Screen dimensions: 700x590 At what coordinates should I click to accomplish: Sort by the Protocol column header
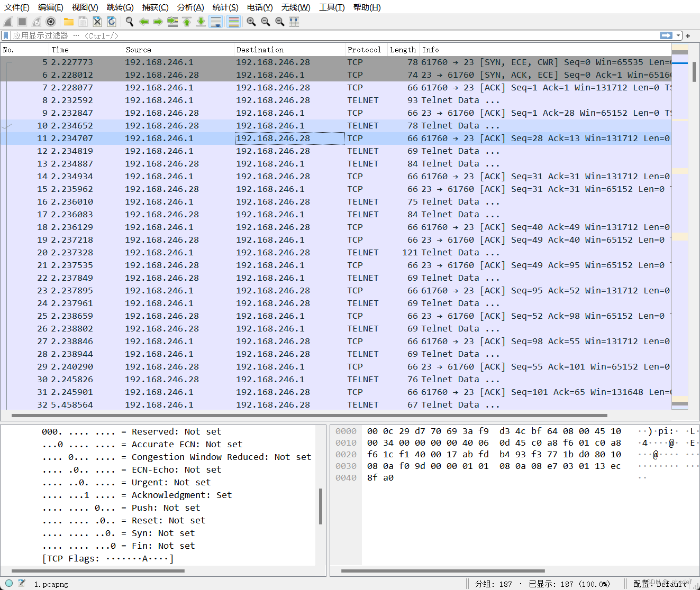(366, 50)
